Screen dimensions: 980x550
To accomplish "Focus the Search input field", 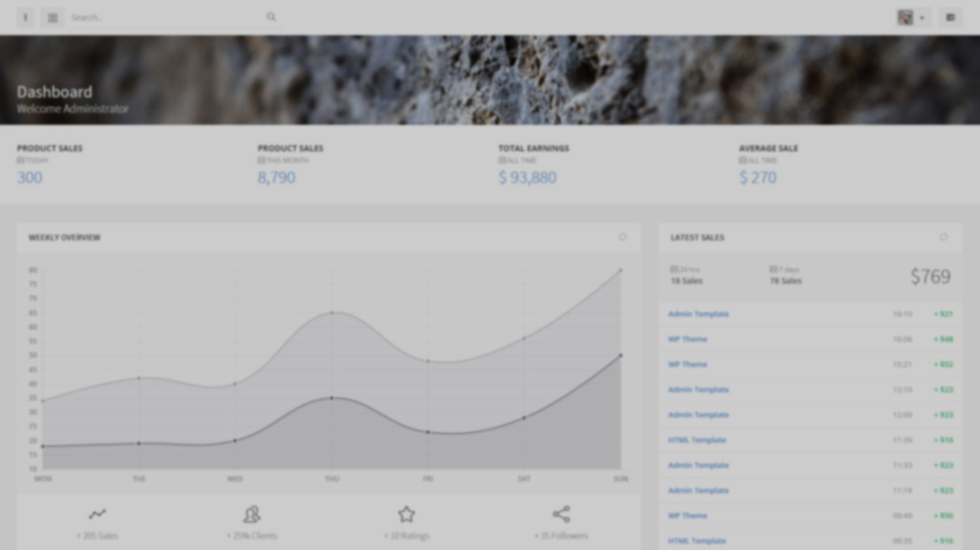I will coord(164,18).
